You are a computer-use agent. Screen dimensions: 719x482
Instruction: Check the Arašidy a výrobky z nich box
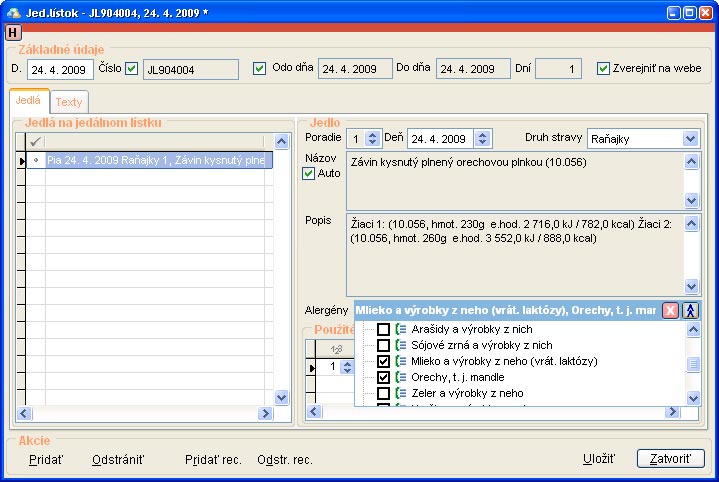[383, 329]
